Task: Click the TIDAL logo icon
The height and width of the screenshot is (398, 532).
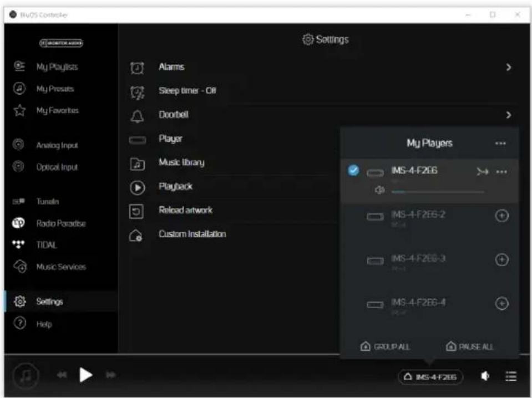Action: pyautogui.click(x=18, y=244)
